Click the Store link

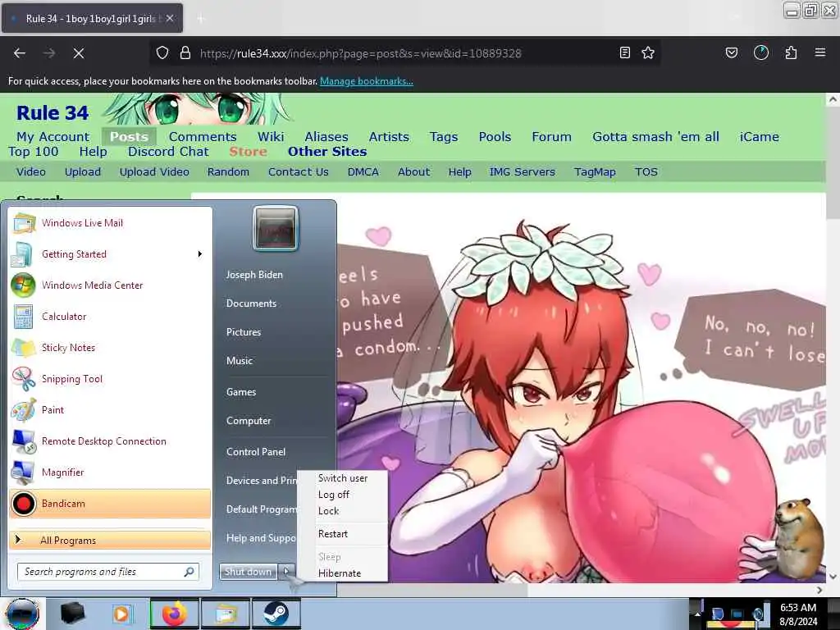(248, 152)
